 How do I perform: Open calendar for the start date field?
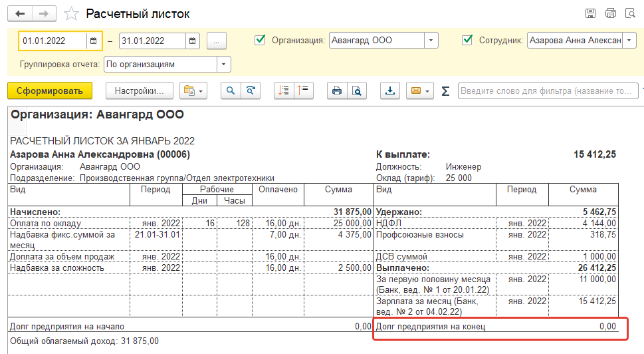coord(94,41)
